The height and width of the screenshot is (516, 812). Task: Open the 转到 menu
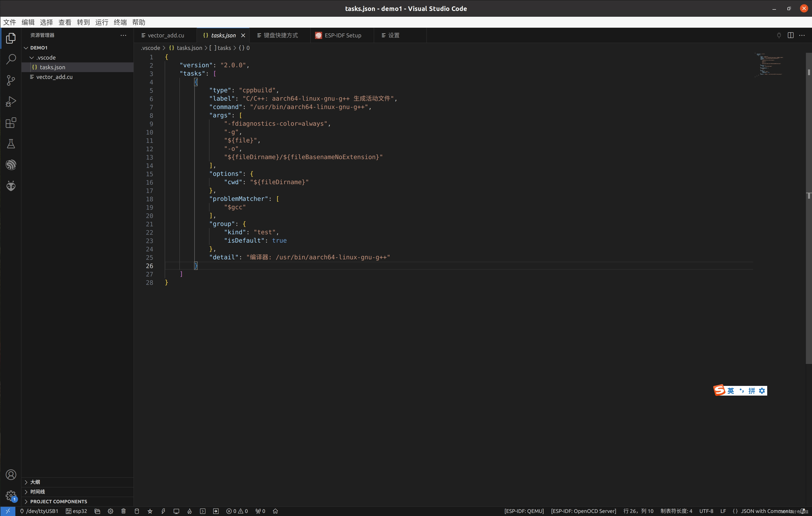(x=83, y=22)
